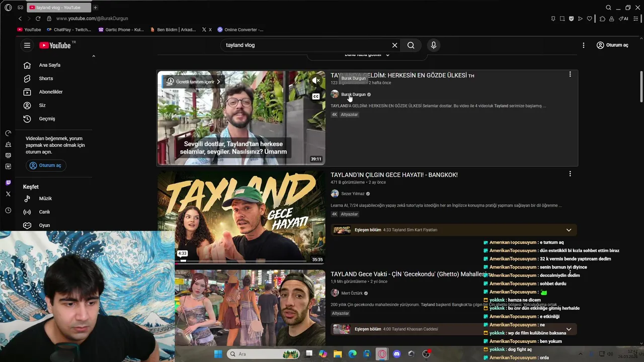644x362 pixels.
Task: Open Gartic Phone bookmark
Action: tap(121, 30)
